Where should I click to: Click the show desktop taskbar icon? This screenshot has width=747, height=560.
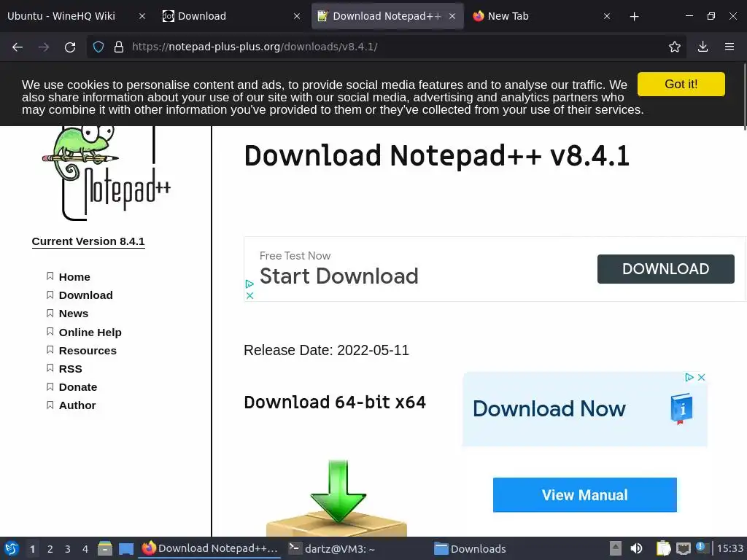[126, 548]
